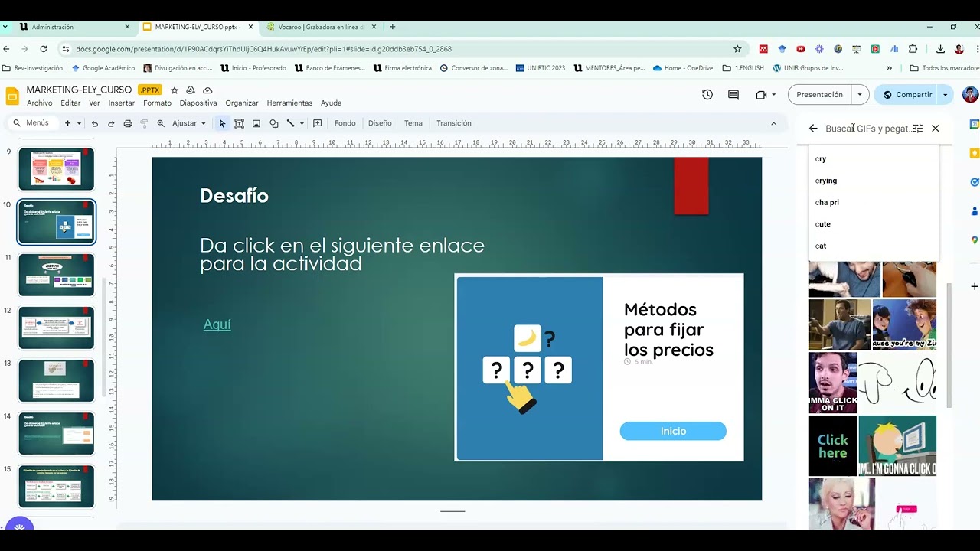Reload the page in Chrome
This screenshot has width=980, height=551.
(44, 49)
